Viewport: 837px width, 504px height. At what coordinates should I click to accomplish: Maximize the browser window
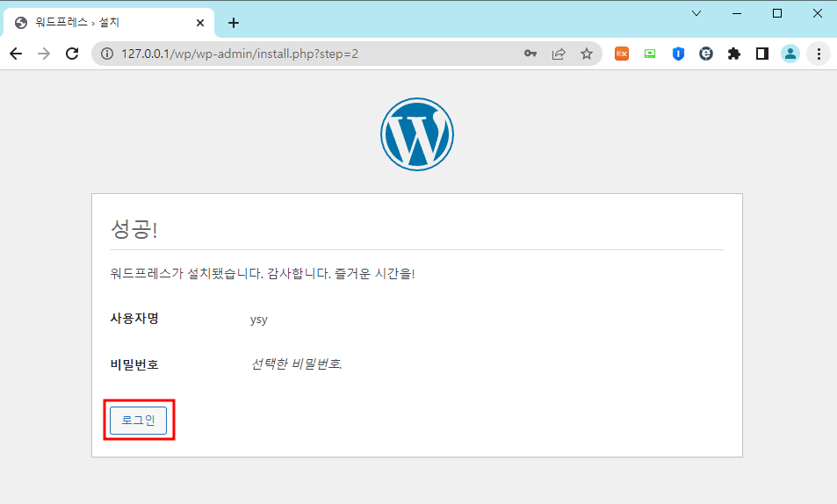(777, 13)
